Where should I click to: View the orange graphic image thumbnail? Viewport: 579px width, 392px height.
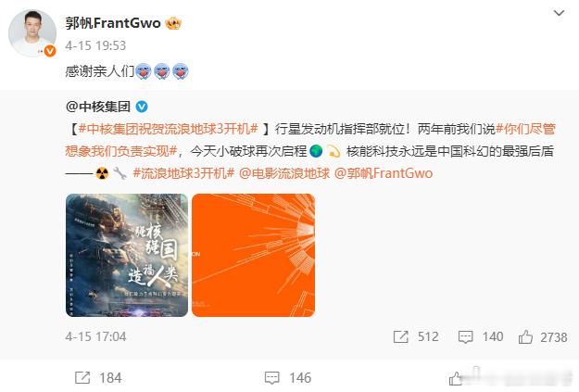click(253, 255)
